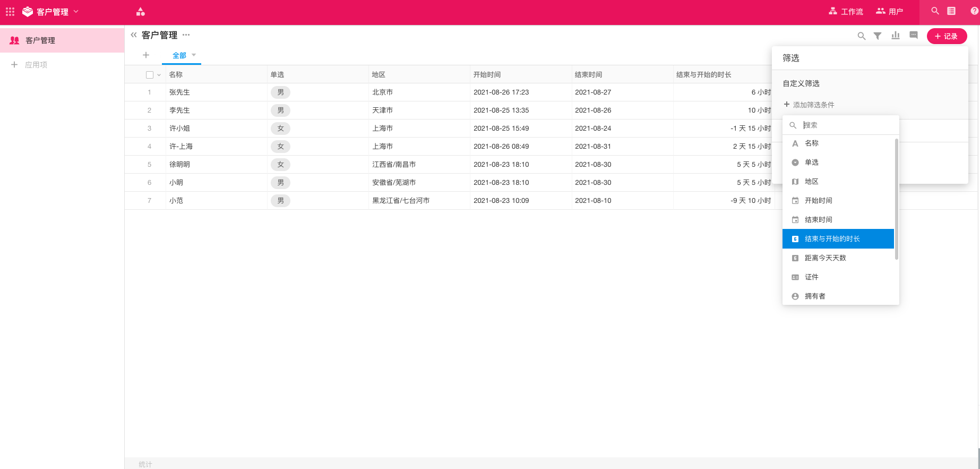Open the statistics bar chart icon

(896, 36)
